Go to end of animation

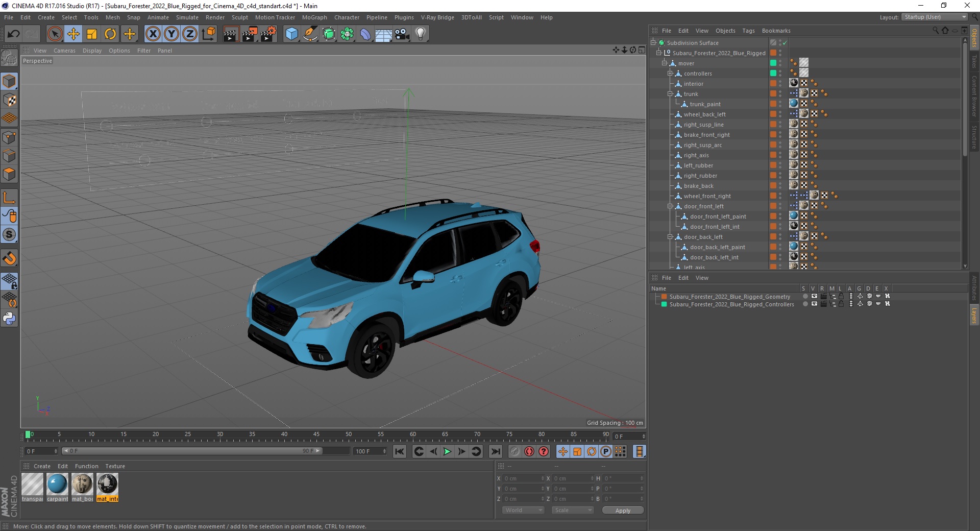coord(495,451)
